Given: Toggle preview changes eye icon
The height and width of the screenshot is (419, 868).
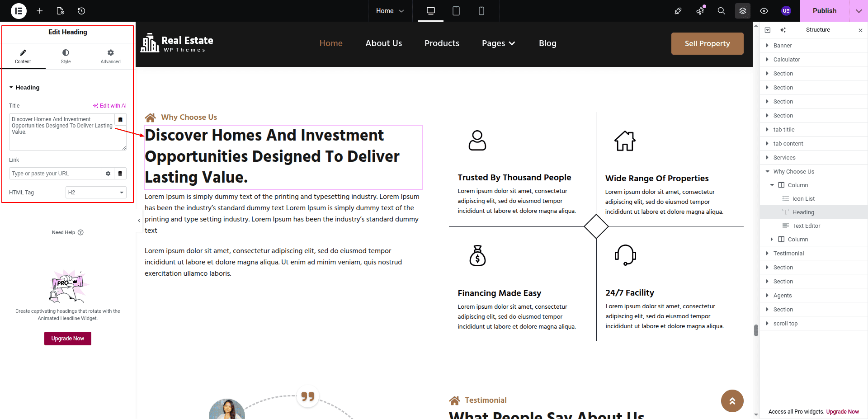Looking at the screenshot, I should click(764, 11).
